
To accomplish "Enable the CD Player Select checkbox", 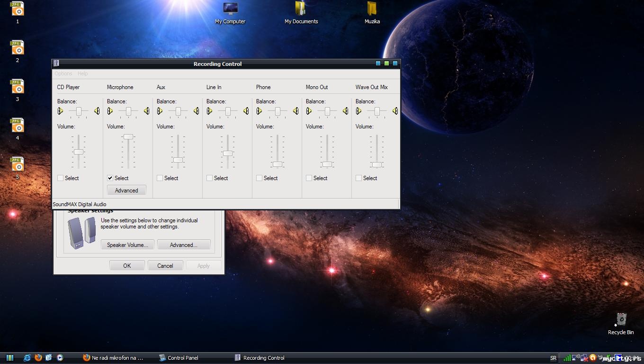I will coord(61,178).
